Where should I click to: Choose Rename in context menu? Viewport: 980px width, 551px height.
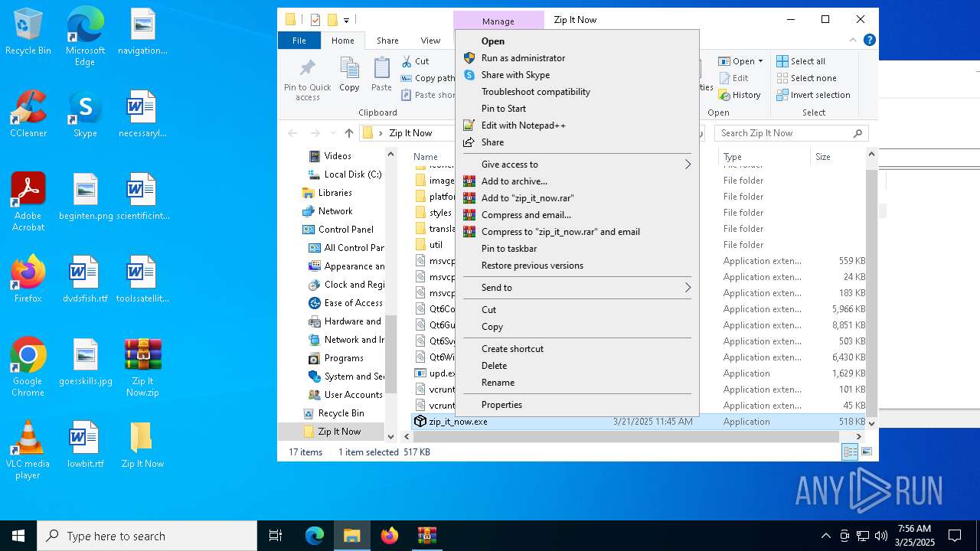577,383
